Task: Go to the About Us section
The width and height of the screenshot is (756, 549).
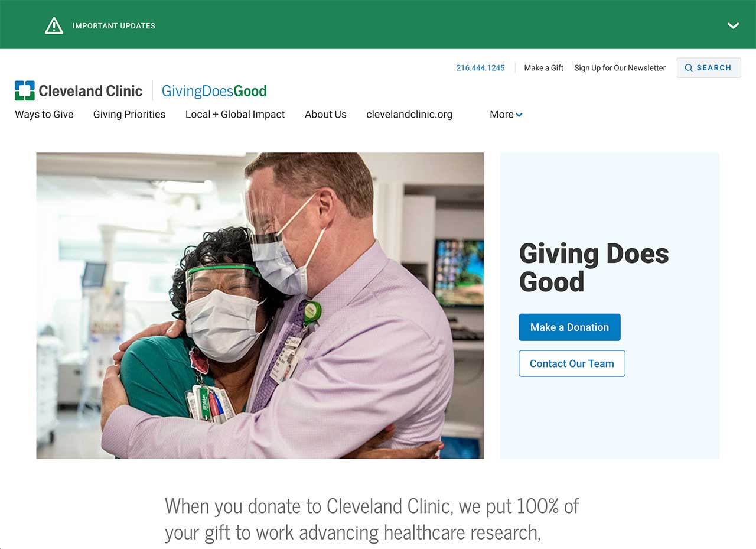Action: coord(325,115)
